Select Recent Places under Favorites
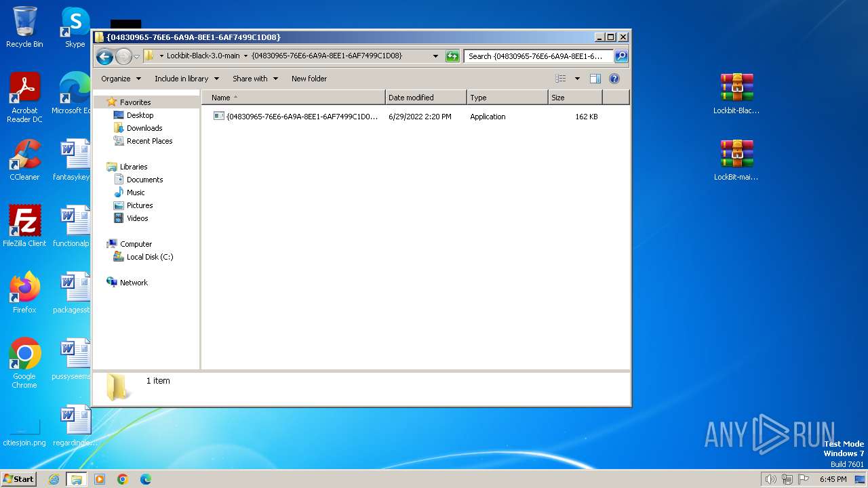868x488 pixels. (149, 141)
